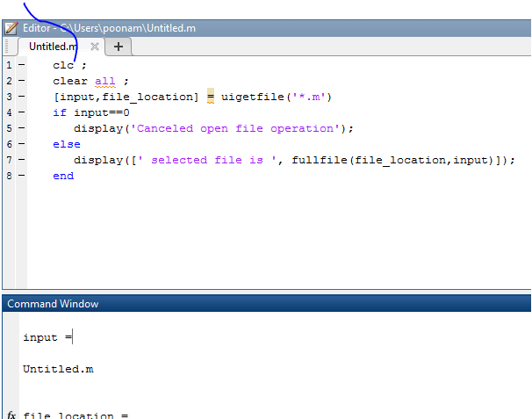Click 'uigetfile' function call text
This screenshot has width=532, height=419.
click(253, 98)
